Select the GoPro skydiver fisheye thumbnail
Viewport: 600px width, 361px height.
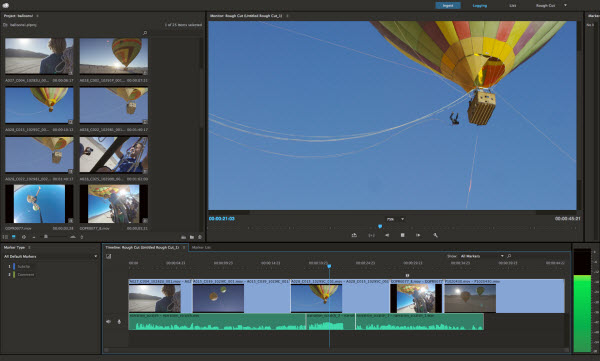[x=39, y=204]
